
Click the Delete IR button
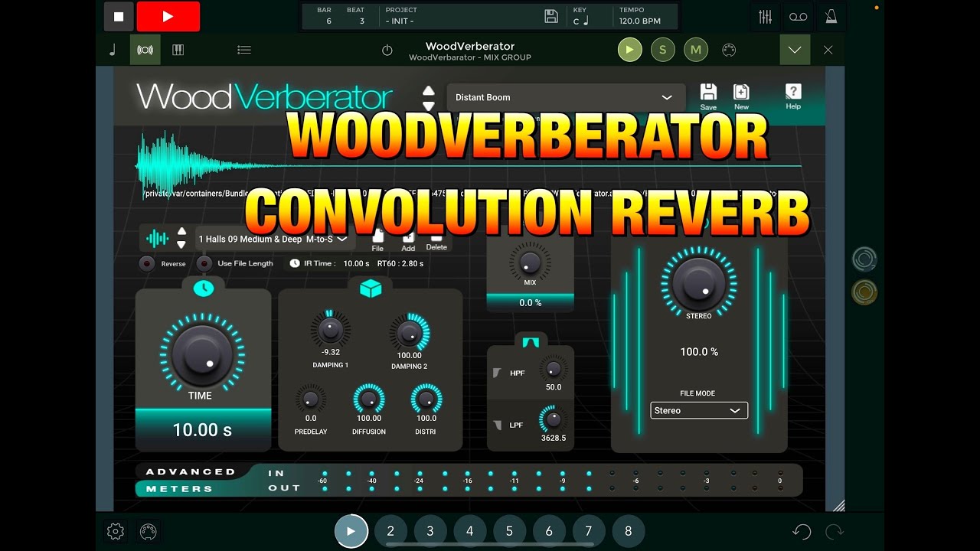pos(436,241)
